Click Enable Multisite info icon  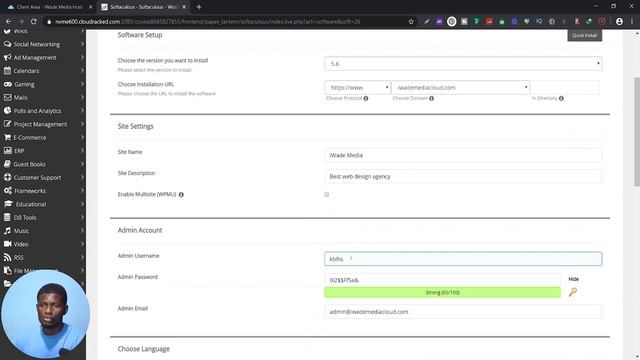click(181, 195)
